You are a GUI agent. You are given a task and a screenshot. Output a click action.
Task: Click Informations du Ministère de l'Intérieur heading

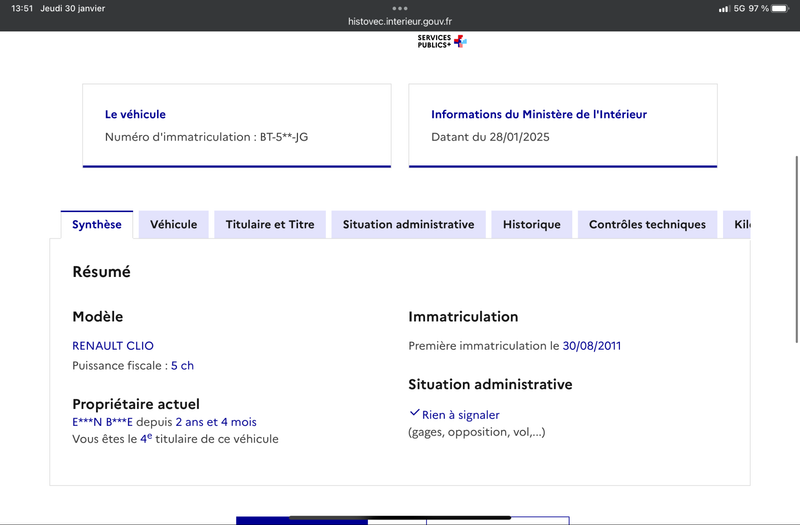point(539,114)
